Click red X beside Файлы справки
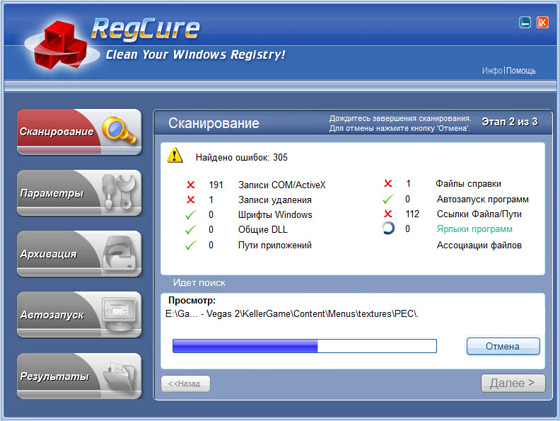This screenshot has height=421, width=560. 388,184
